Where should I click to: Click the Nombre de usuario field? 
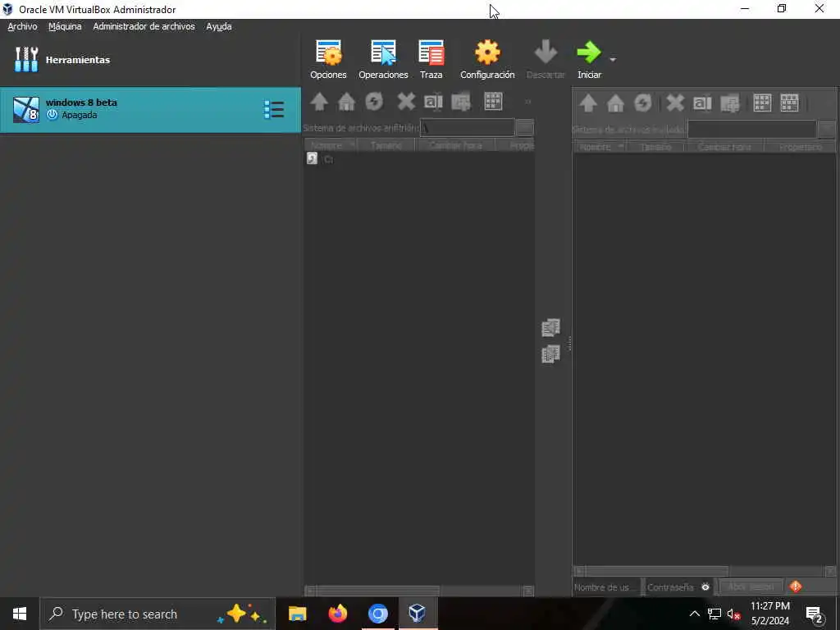(x=606, y=587)
